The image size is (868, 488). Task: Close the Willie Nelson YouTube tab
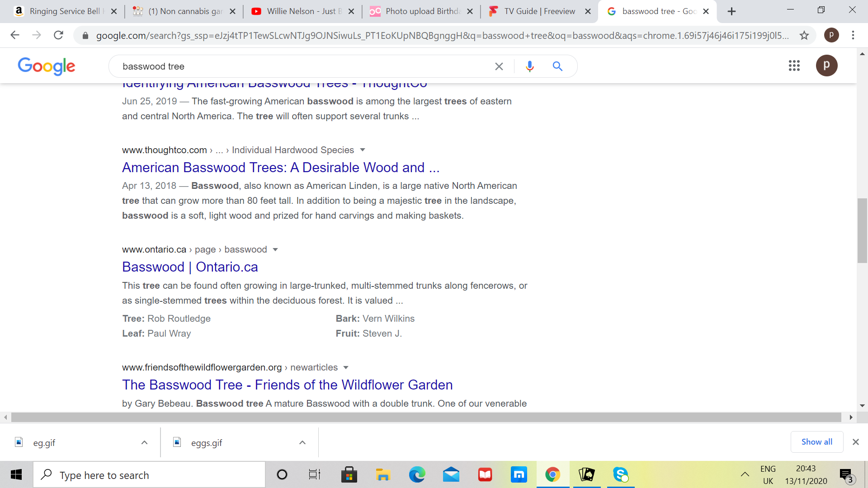(351, 11)
